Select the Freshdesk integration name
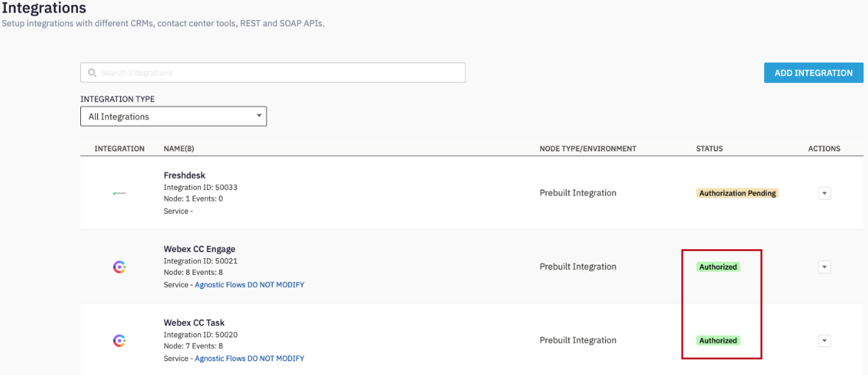This screenshot has width=868, height=375. pos(184,175)
